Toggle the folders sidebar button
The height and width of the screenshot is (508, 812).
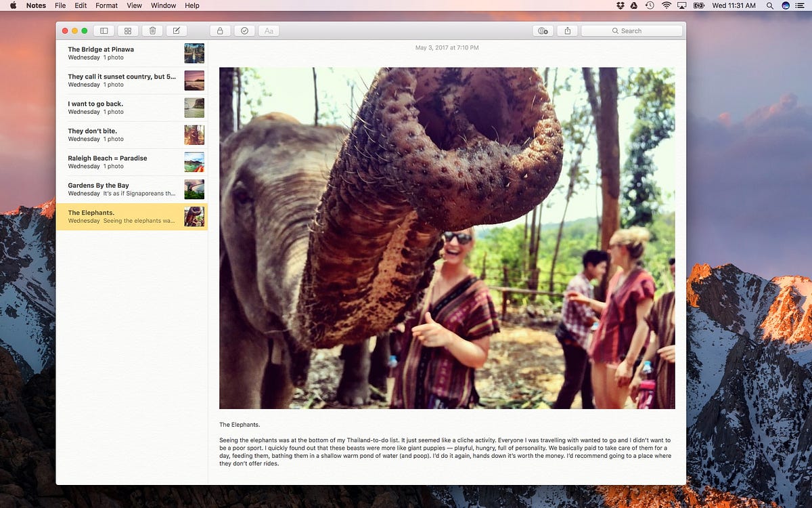tap(104, 30)
